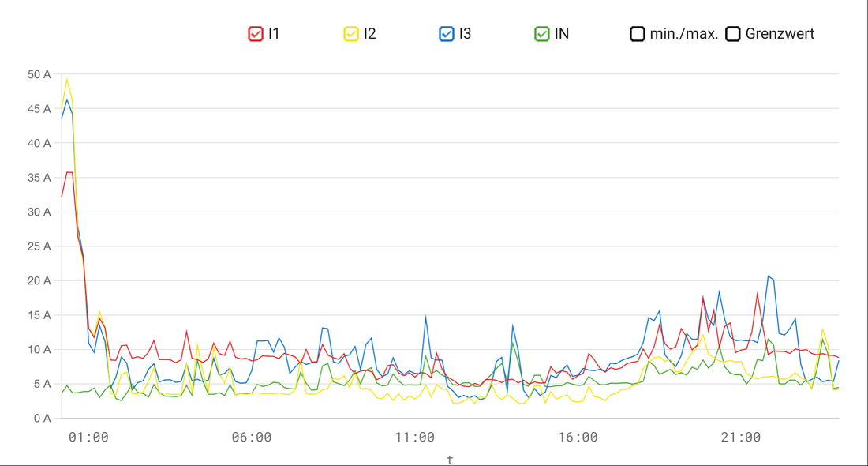Click the I2 legend label text
The width and height of the screenshot is (868, 466).
click(x=369, y=34)
